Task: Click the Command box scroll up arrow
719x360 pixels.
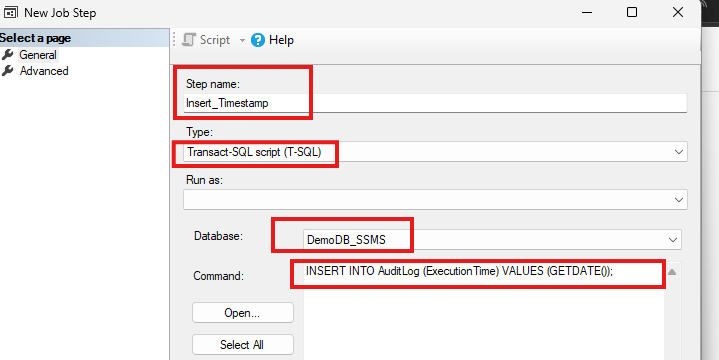Action: click(x=672, y=272)
